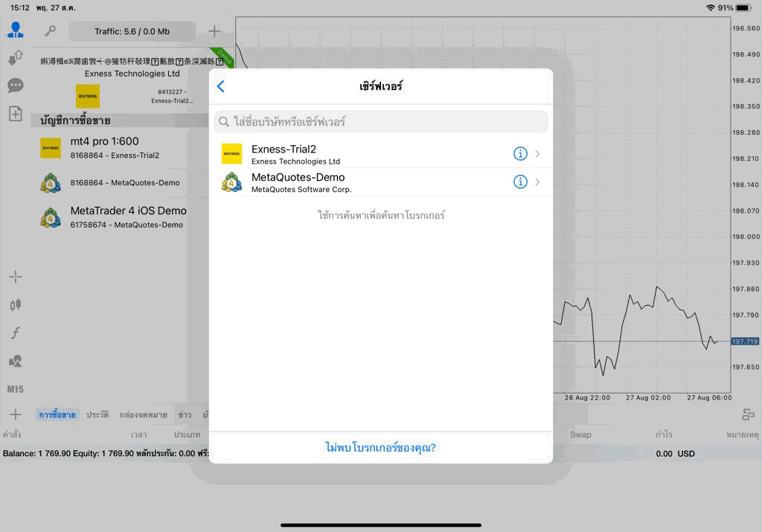The height and width of the screenshot is (532, 762).
Task: Switch to the การซื้อขาย tab
Action: pos(57,415)
